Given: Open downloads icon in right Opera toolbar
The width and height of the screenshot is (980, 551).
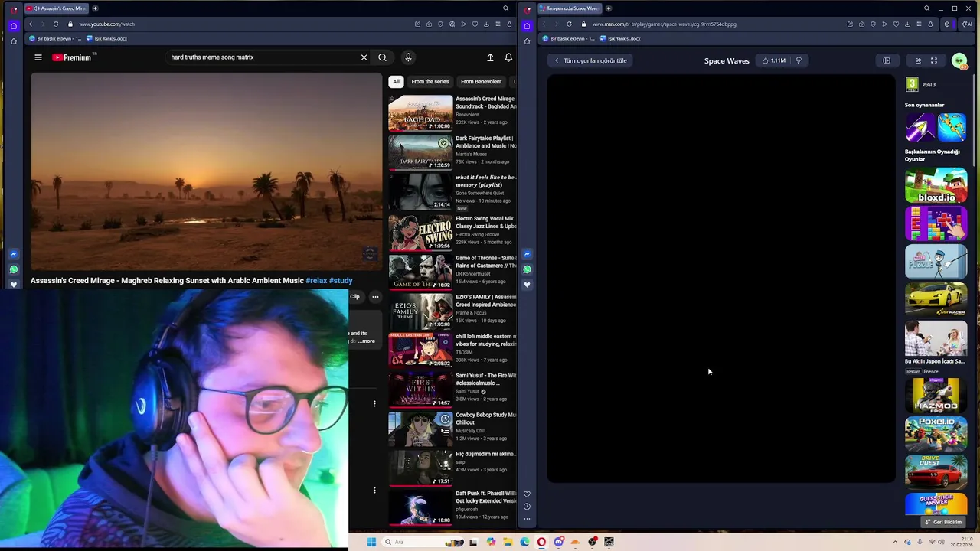Looking at the screenshot, I should (x=907, y=24).
